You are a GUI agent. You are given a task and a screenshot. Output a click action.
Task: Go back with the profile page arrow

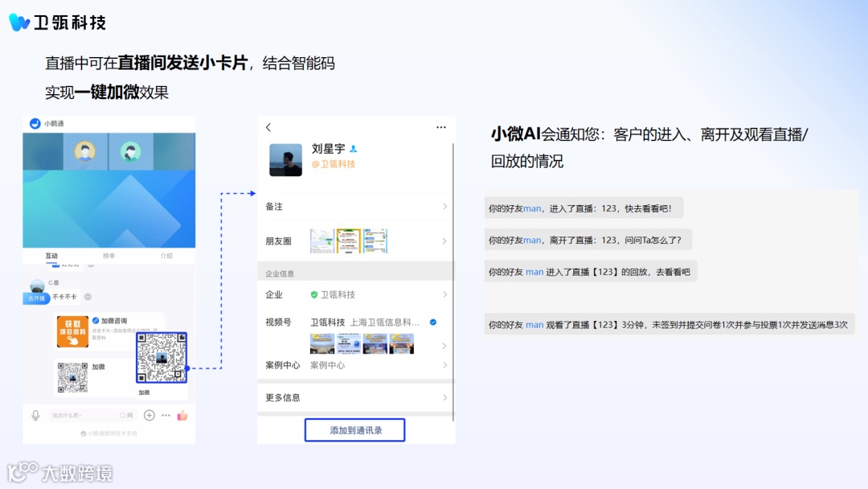268,127
